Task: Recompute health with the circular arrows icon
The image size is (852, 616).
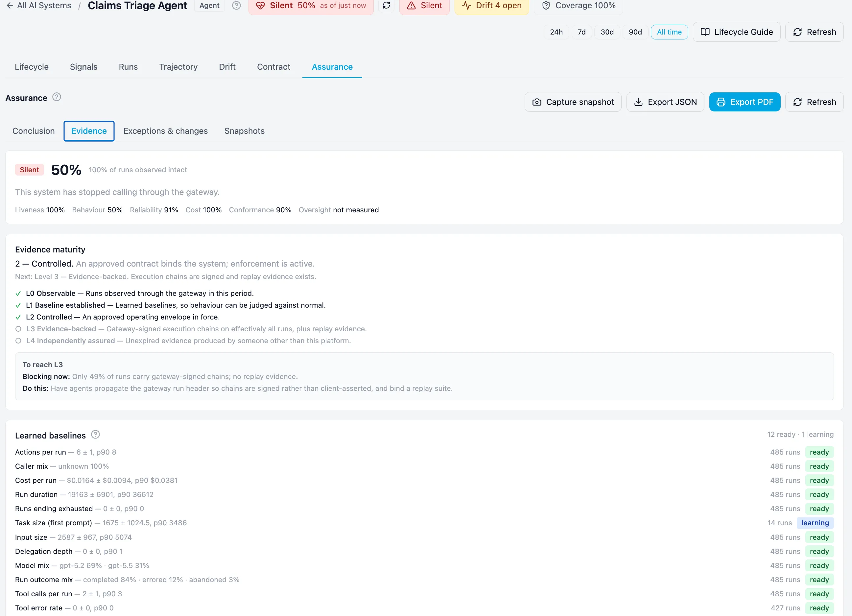Action: pyautogui.click(x=386, y=6)
